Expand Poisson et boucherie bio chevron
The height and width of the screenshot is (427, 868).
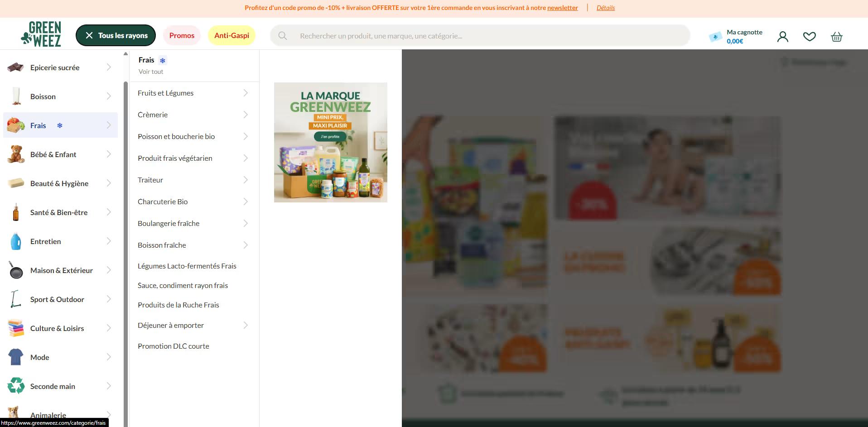[246, 136]
